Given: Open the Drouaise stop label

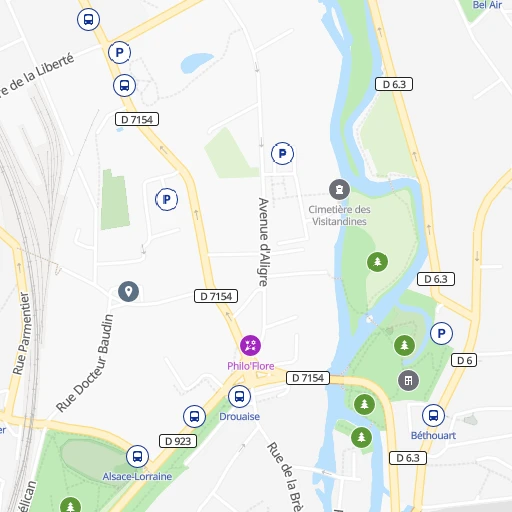Looking at the screenshot, I should click(x=239, y=416).
